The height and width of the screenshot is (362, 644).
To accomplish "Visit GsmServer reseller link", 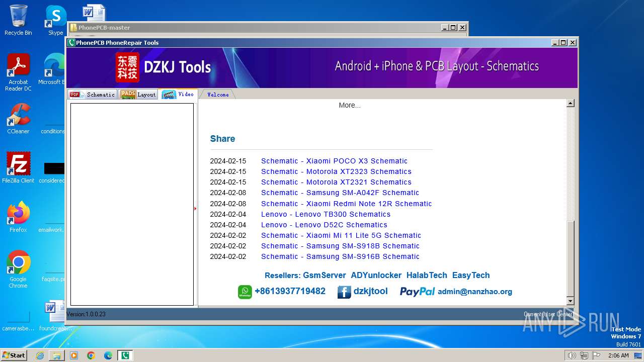I will [x=325, y=275].
